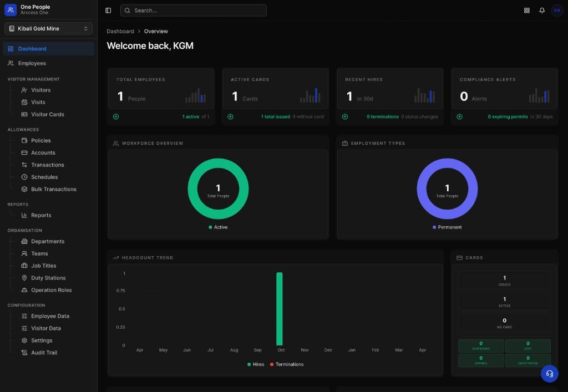568x392 pixels.
Task: Toggle the Permanent legend in Employment Types
Action: [447, 227]
